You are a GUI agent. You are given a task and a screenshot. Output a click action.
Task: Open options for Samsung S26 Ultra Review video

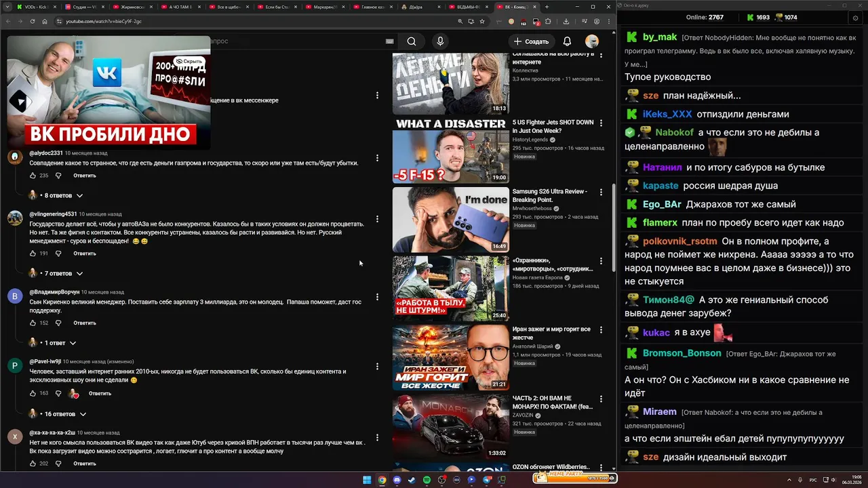pos(601,192)
